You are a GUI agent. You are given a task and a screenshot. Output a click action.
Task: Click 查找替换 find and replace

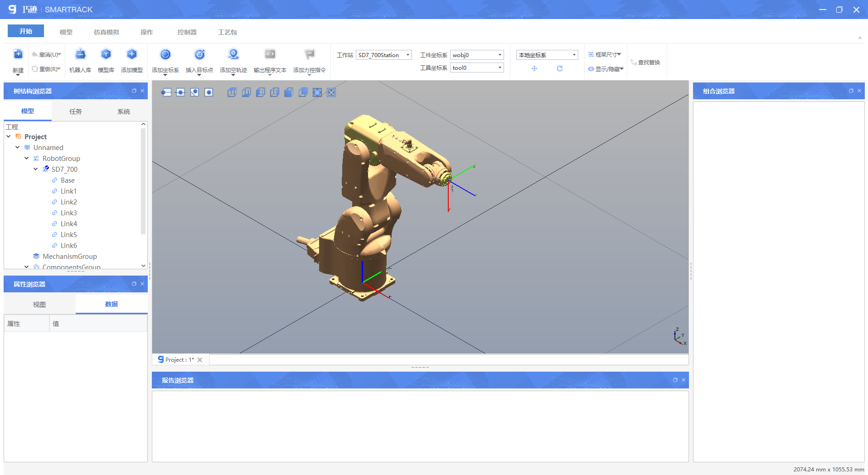click(645, 62)
